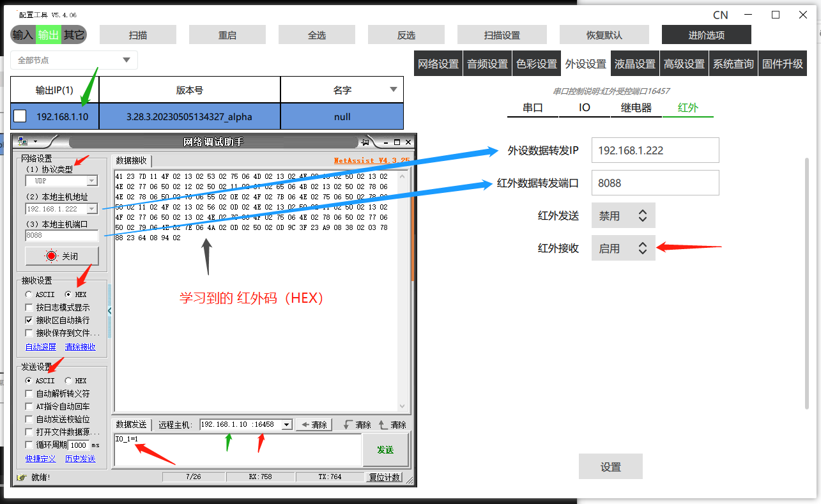Click the status bar hand icon
821x504 pixels.
[x=21, y=477]
